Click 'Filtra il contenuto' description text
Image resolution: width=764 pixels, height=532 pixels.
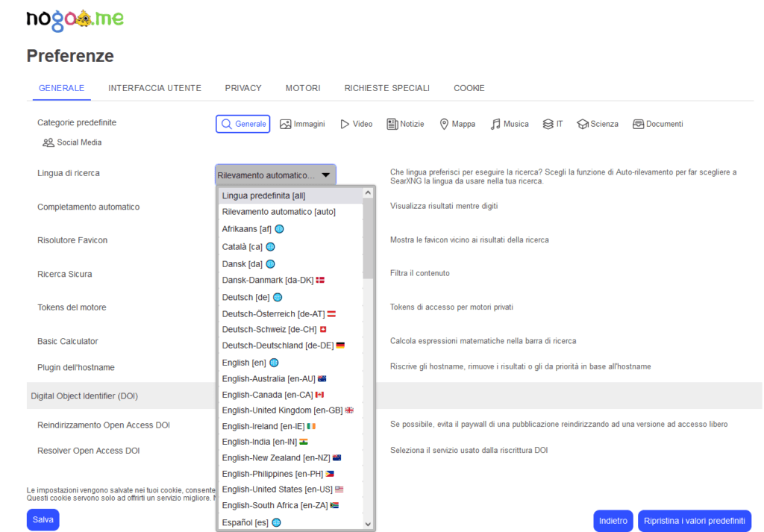[x=419, y=273]
